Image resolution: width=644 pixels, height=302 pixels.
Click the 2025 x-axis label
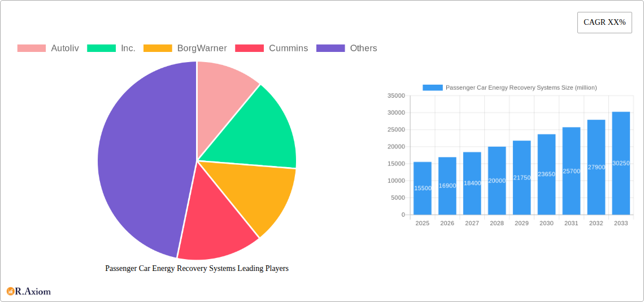(x=423, y=224)
